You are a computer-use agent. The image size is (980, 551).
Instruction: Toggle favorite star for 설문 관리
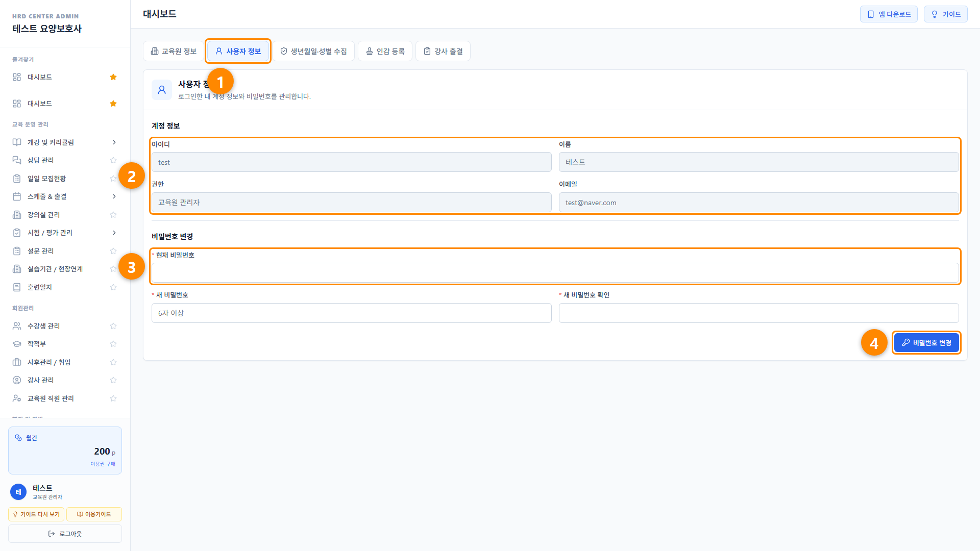pyautogui.click(x=113, y=251)
